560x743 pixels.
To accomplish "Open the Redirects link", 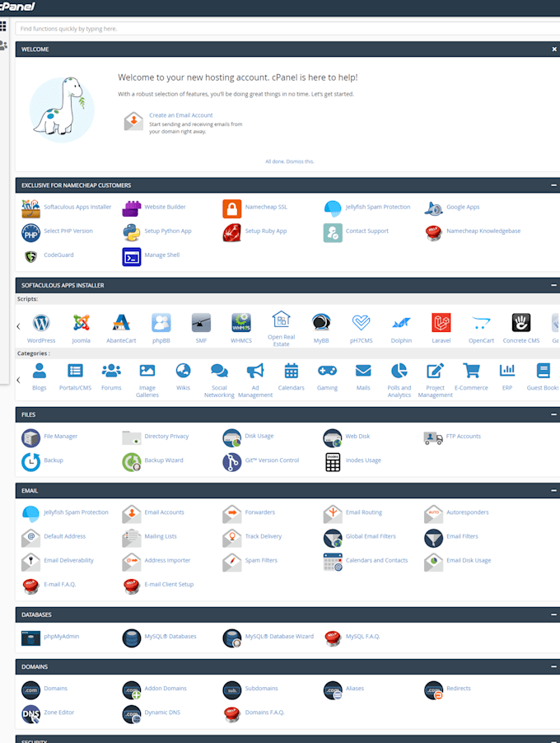I will click(459, 689).
